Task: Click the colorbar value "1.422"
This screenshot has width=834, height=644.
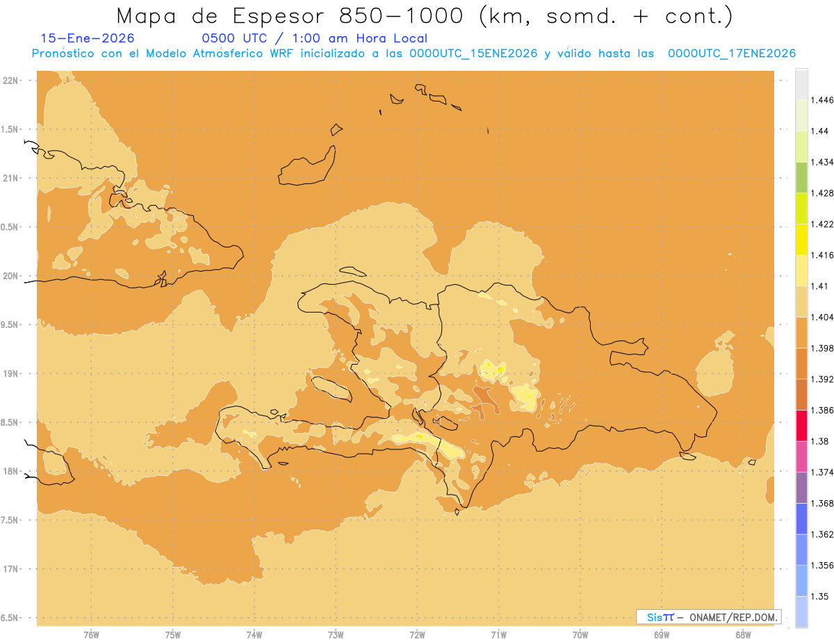Action: (x=821, y=224)
